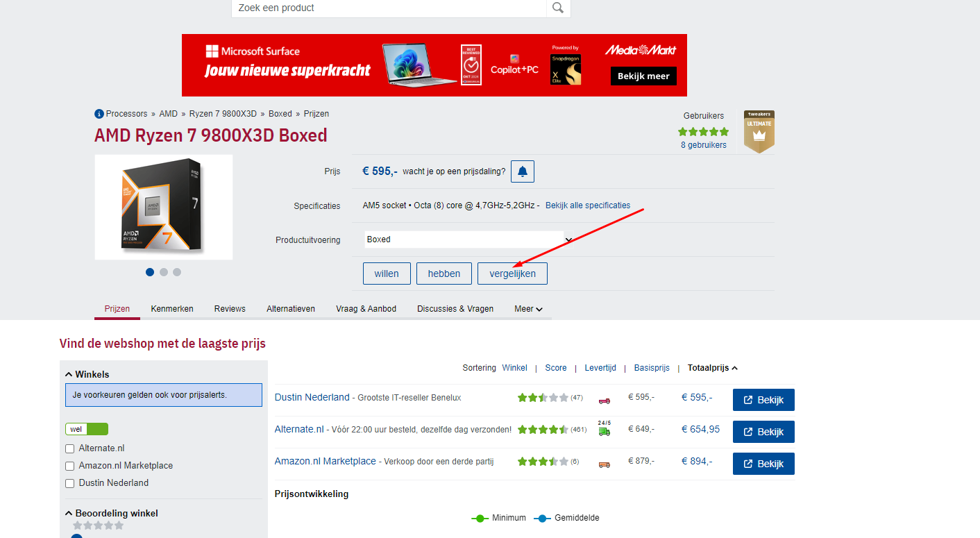Click Bekijk button for Amazon.nl Marketplace
Viewport: 980px width, 538px height.
(763, 464)
